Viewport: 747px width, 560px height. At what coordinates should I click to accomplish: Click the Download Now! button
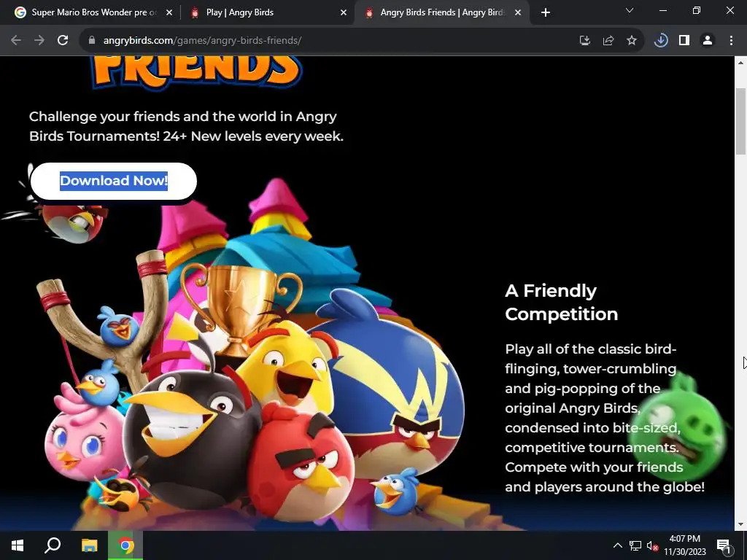tap(113, 182)
